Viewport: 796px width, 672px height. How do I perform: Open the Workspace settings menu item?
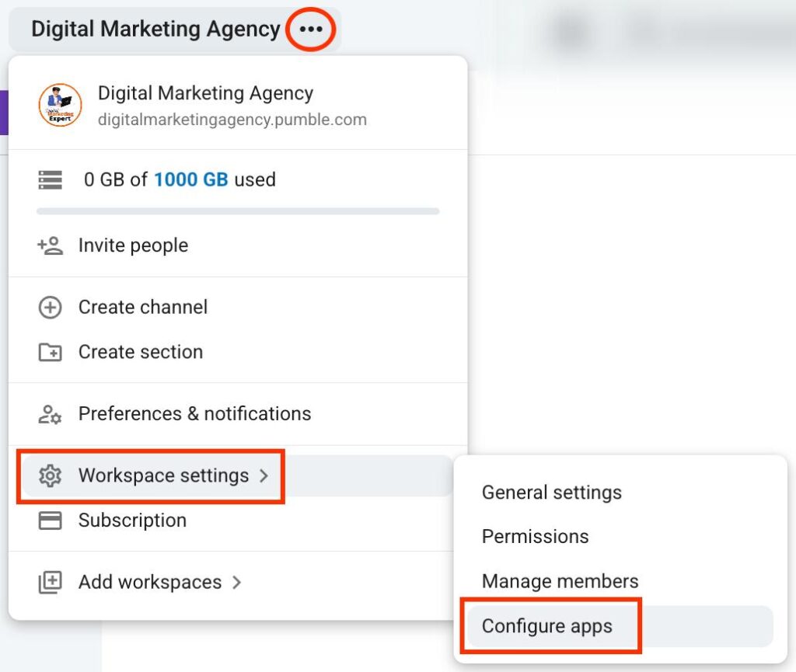[x=238, y=475]
